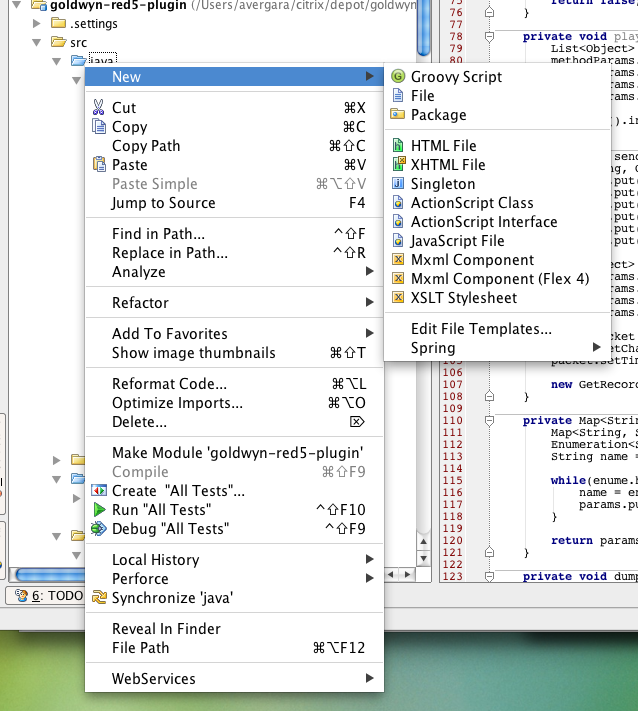
Task: Click the Debug "All Tests" bug icon
Action: [98, 528]
